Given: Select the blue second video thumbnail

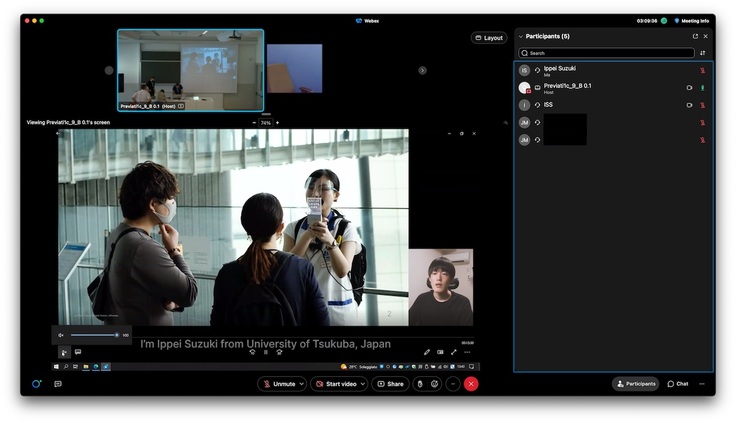Looking at the screenshot, I should pos(294,69).
